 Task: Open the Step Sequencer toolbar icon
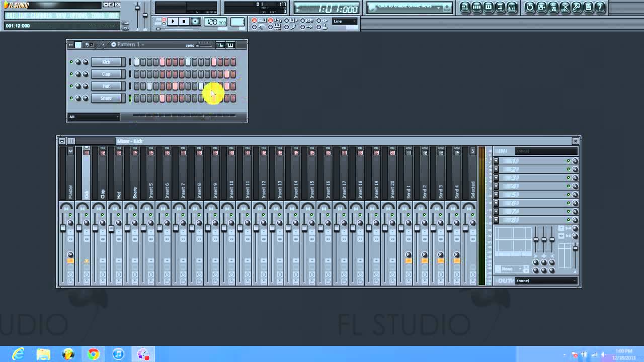click(x=476, y=8)
